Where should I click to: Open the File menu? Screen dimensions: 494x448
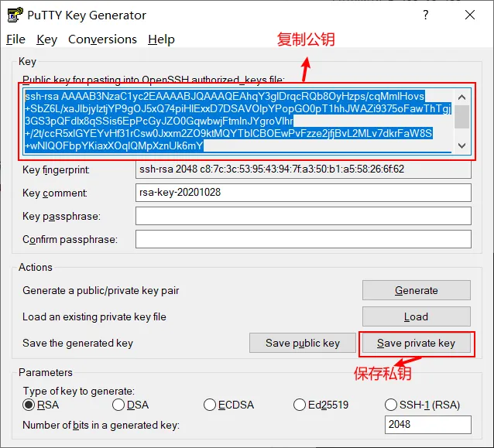click(15, 39)
